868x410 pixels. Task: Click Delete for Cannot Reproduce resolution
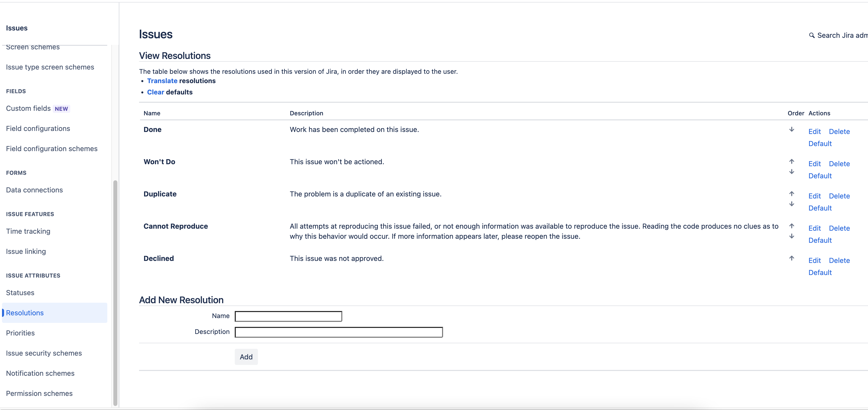point(839,227)
